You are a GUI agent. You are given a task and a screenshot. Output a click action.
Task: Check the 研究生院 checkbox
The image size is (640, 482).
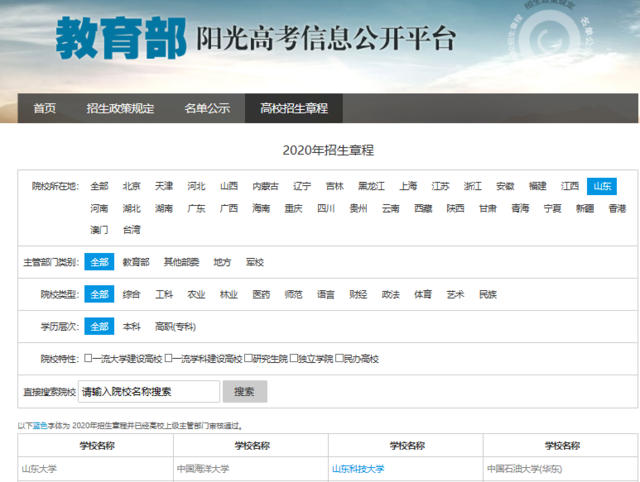[x=248, y=358]
